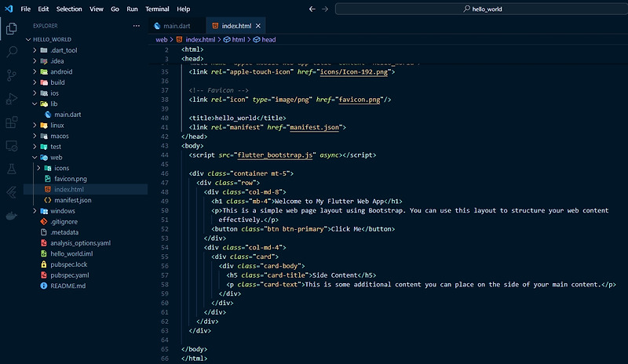Image resolution: width=628 pixels, height=364 pixels.
Task: Open pubspec.yaml in the explorer
Action: click(69, 275)
